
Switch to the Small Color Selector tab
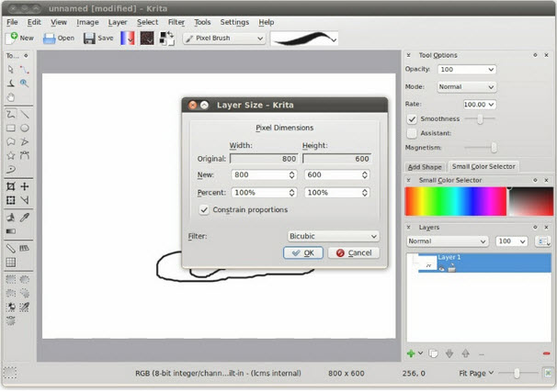click(x=483, y=166)
